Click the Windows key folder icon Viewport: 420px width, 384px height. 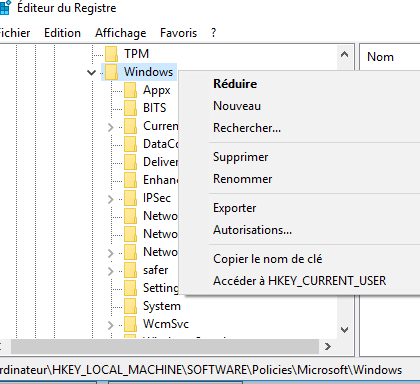point(112,72)
